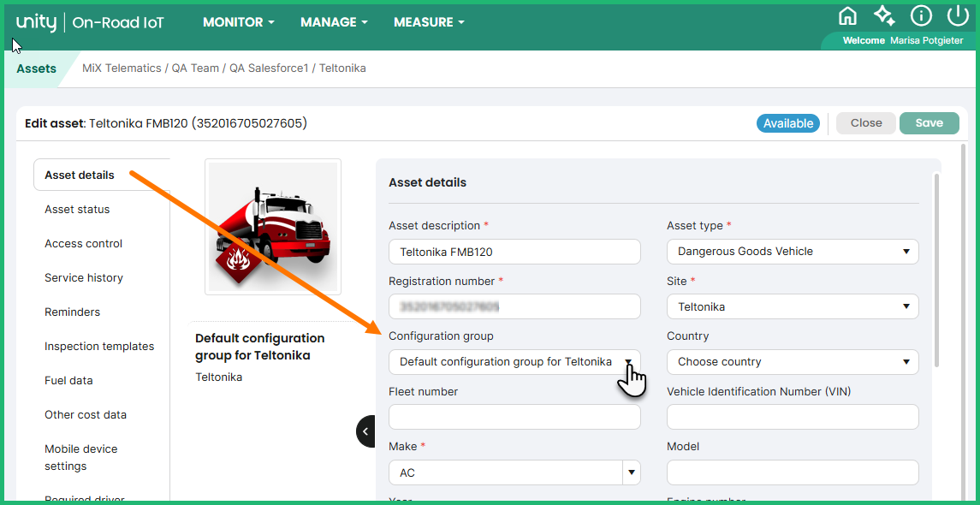
Task: Go to the Home icon
Action: point(847,16)
